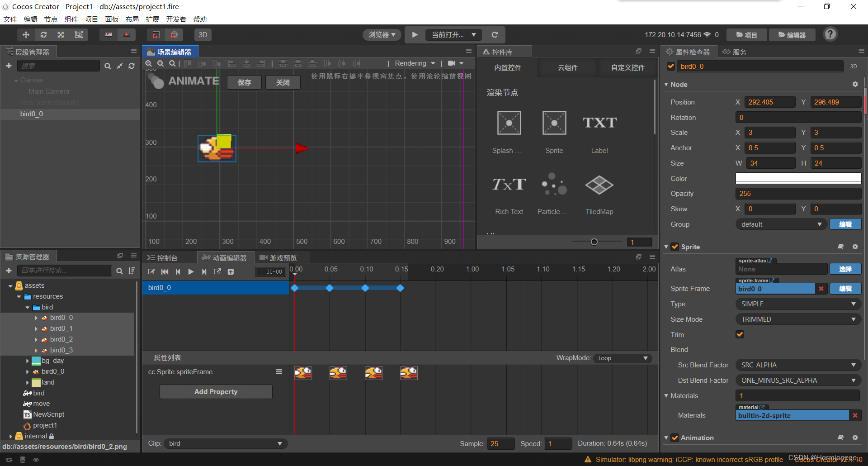Image resolution: width=868 pixels, height=466 pixels.
Task: Refresh the hierarchy panel
Action: [132, 66]
